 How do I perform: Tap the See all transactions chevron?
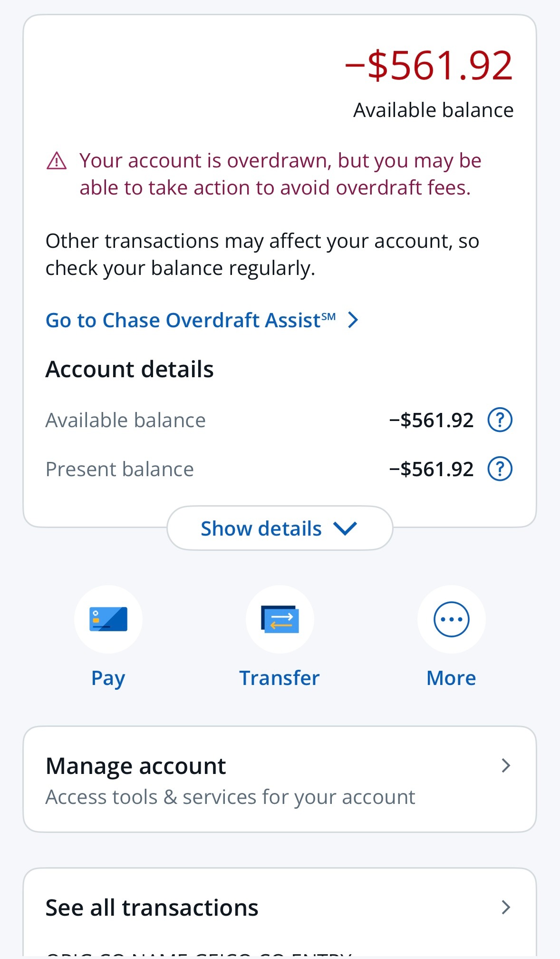[506, 908]
